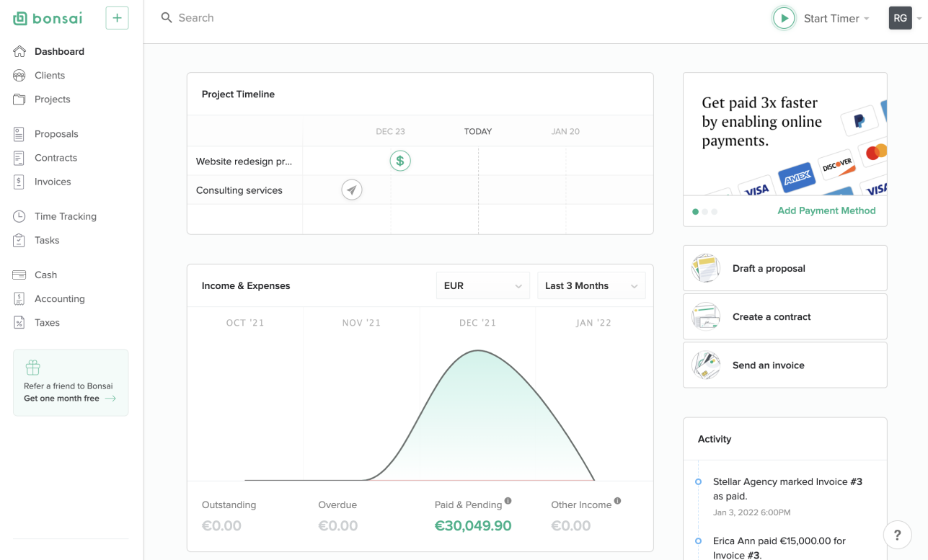Open the Start Timer dropdown arrow

point(867,19)
